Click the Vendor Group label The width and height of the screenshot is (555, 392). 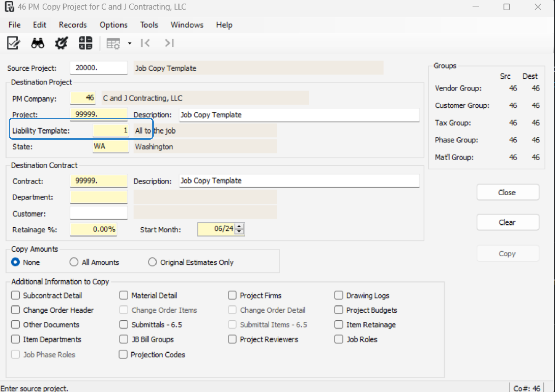[x=458, y=88]
